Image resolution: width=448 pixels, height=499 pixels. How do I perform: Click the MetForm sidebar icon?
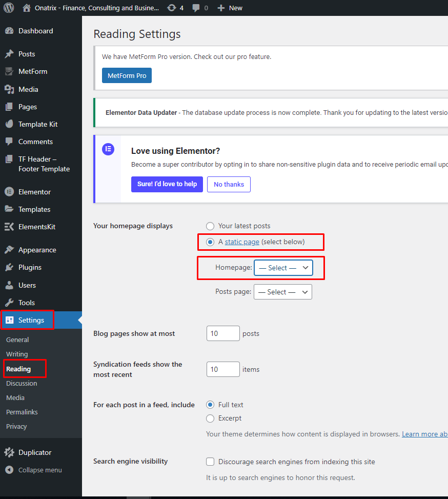coord(9,71)
